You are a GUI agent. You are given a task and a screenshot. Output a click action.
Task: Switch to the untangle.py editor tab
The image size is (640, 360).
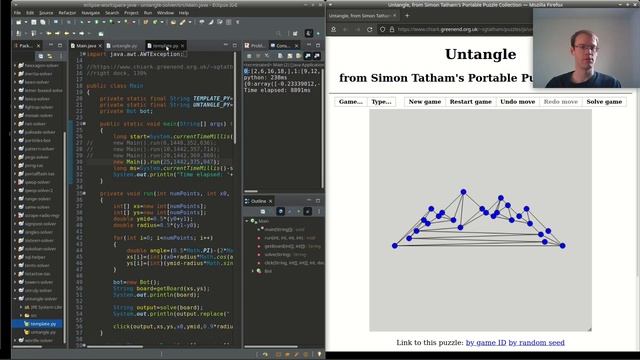click(x=124, y=46)
